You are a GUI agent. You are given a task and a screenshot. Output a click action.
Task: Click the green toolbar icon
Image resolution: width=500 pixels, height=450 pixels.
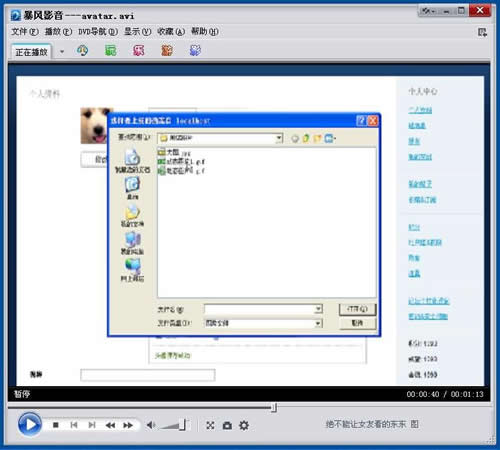point(111,51)
